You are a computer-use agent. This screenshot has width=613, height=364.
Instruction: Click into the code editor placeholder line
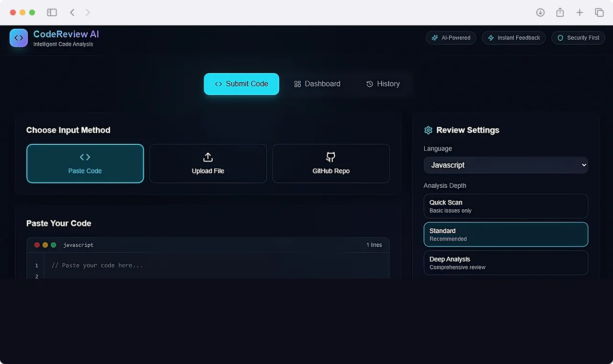click(x=97, y=265)
